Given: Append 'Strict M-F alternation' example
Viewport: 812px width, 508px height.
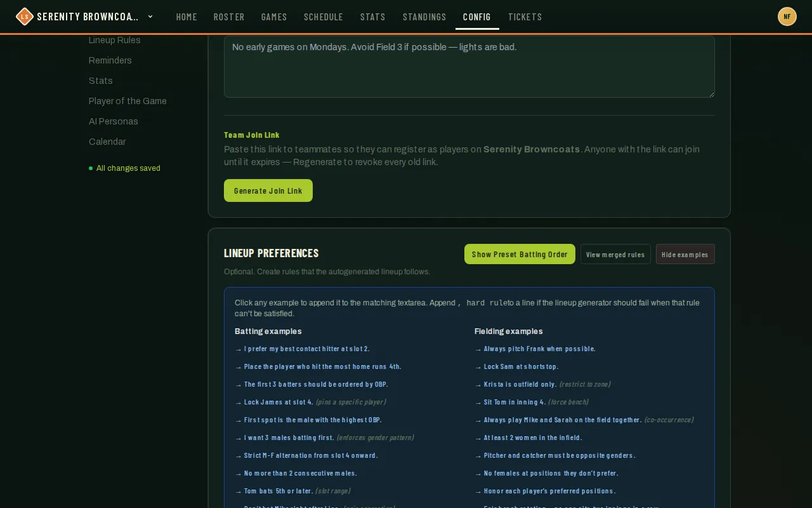Looking at the screenshot, I should (x=306, y=455).
